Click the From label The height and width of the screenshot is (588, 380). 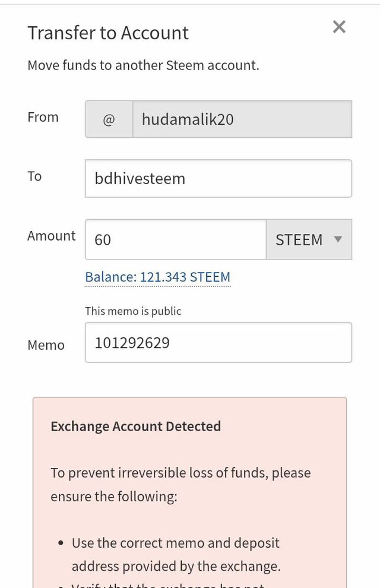pyautogui.click(x=43, y=117)
